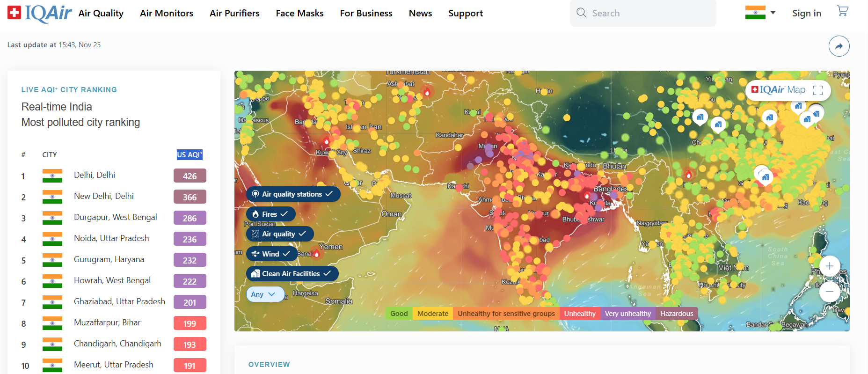Click the Moderate legend swatch
The height and width of the screenshot is (374, 868).
pos(433,314)
